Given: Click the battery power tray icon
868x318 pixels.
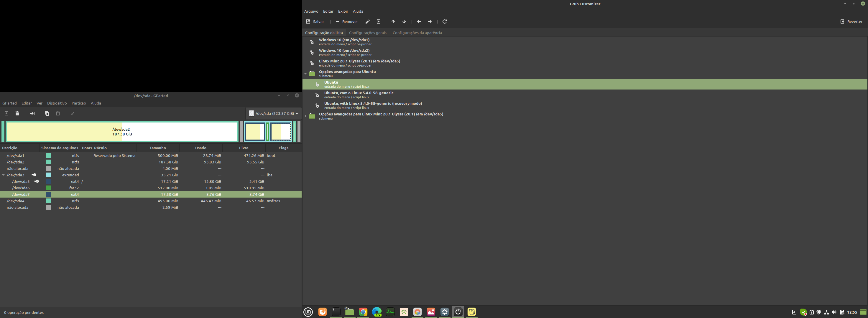Looking at the screenshot, I should pyautogui.click(x=842, y=312).
